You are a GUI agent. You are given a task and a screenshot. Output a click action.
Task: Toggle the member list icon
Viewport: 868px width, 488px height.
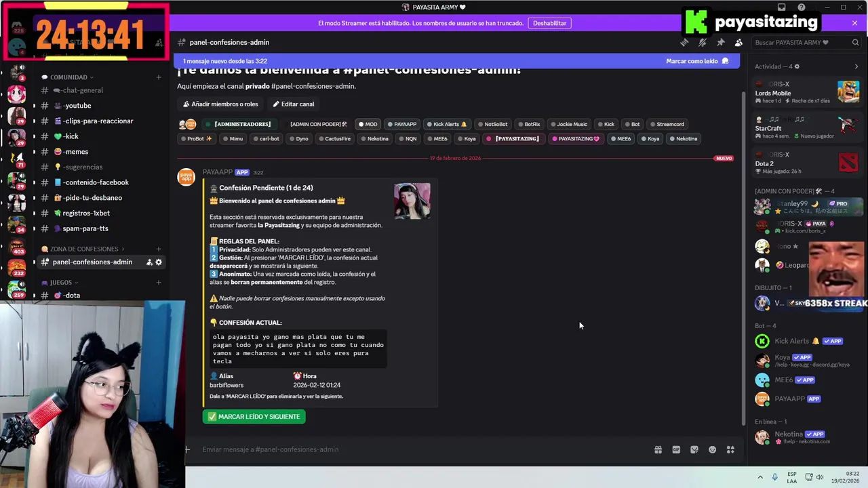coord(738,42)
